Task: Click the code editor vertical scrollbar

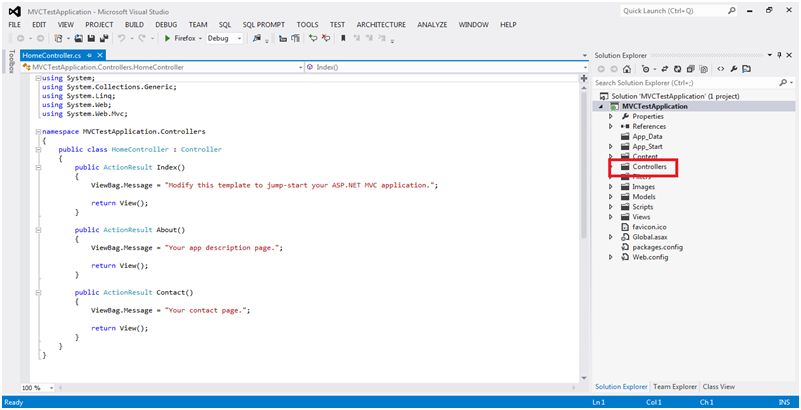Action: pos(584,163)
